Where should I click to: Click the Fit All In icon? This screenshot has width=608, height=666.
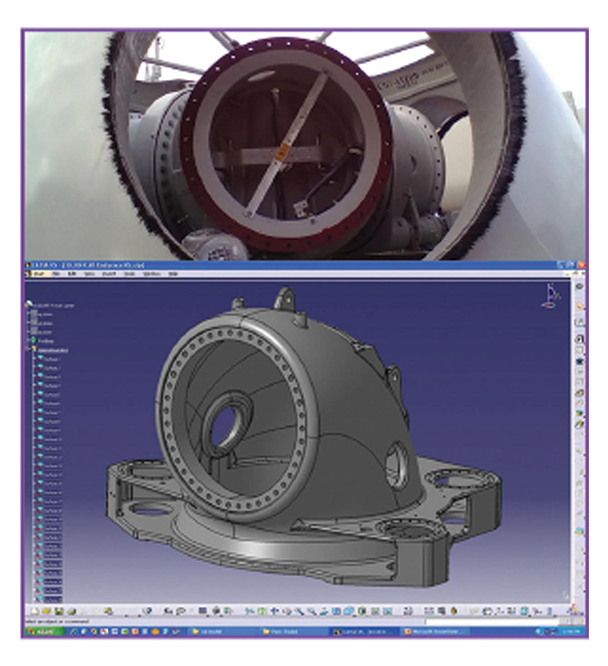(x=261, y=611)
